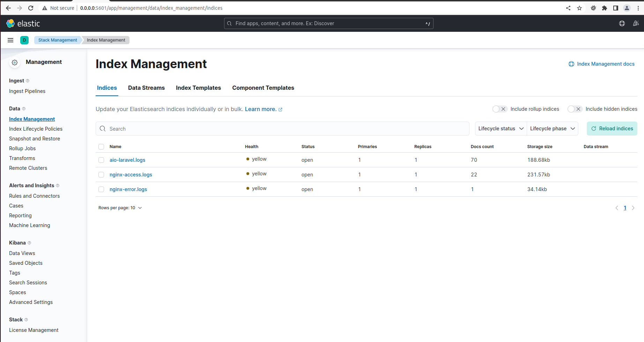Go to Snapshot and Restore

click(x=35, y=139)
